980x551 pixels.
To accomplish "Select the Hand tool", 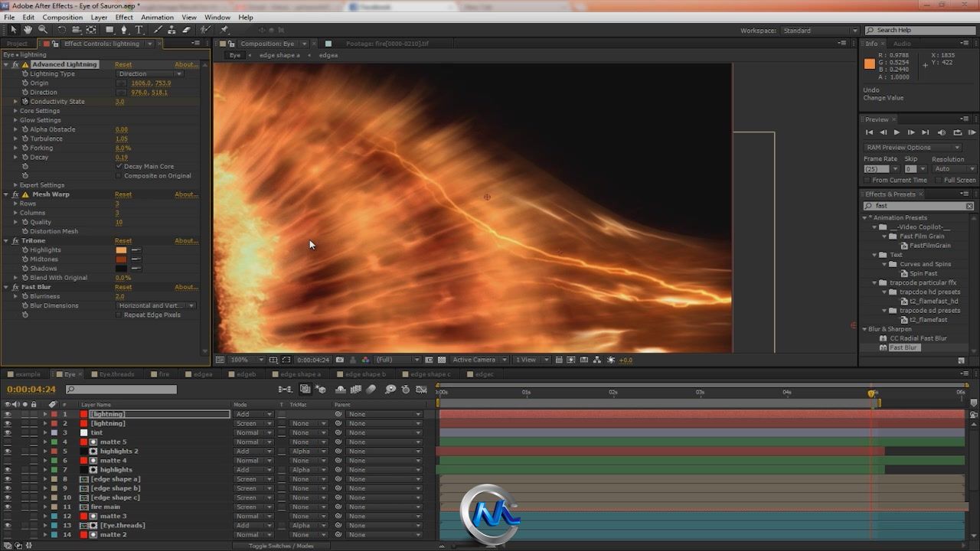I will click(x=28, y=30).
